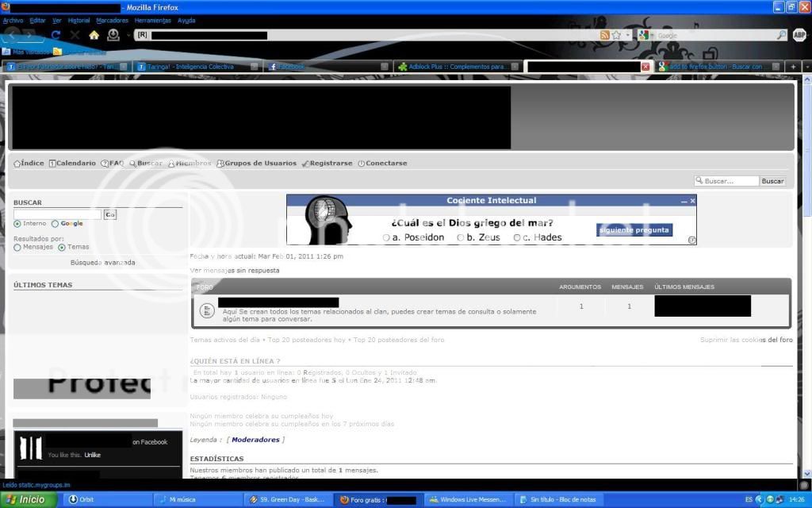Open the Marcadores menu
812x508 pixels.
coord(112,20)
